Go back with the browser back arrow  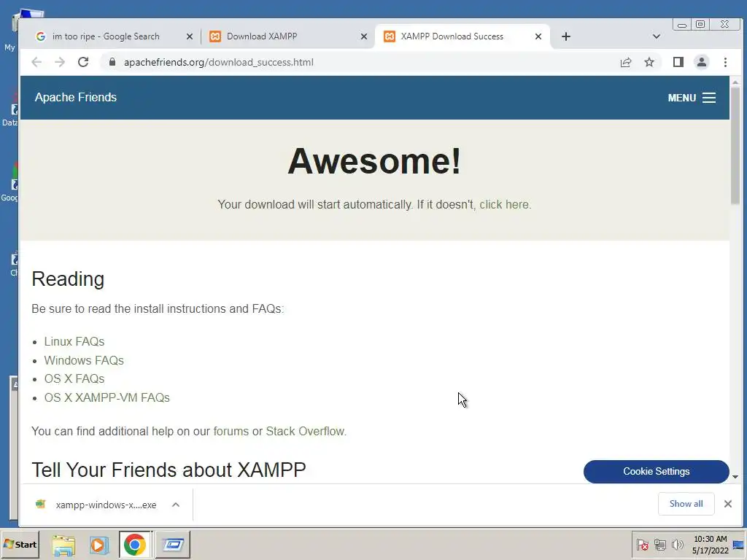pyautogui.click(x=36, y=63)
